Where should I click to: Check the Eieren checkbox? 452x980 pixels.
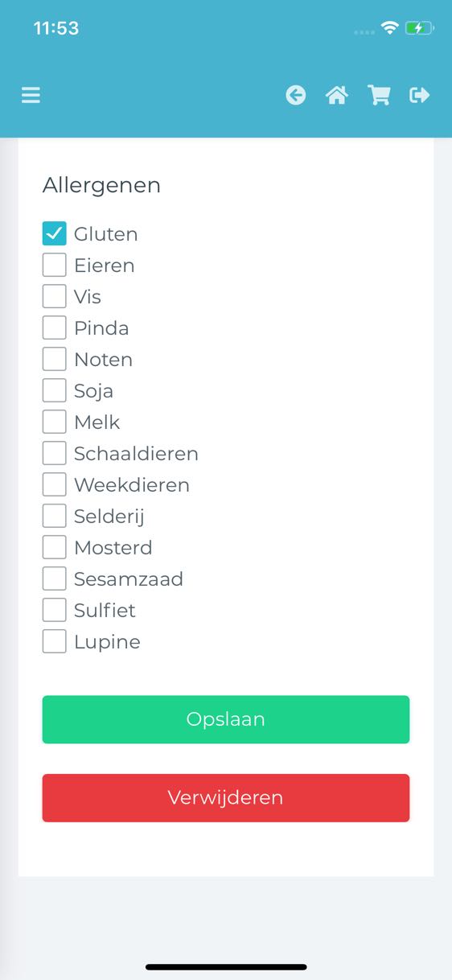(x=54, y=265)
